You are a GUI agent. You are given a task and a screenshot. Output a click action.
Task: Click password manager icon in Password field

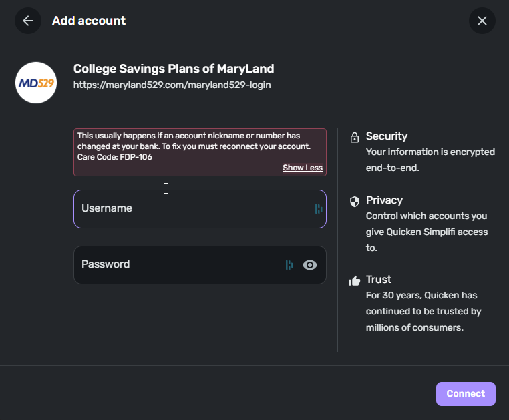pos(289,265)
